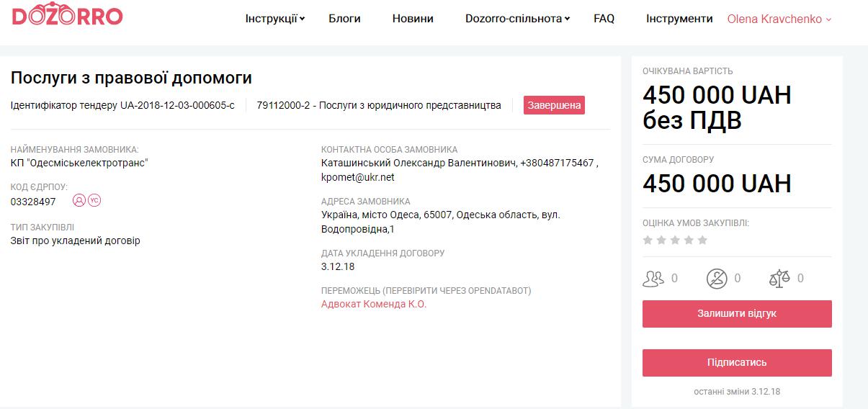Expand the Інструкції dropdown menu
This screenshot has width=868, height=409.
click(x=275, y=19)
